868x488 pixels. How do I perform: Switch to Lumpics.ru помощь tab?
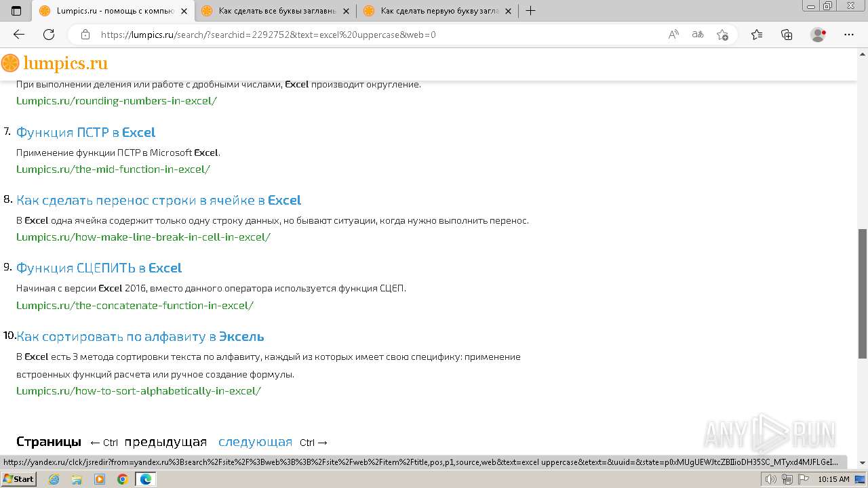click(113, 11)
